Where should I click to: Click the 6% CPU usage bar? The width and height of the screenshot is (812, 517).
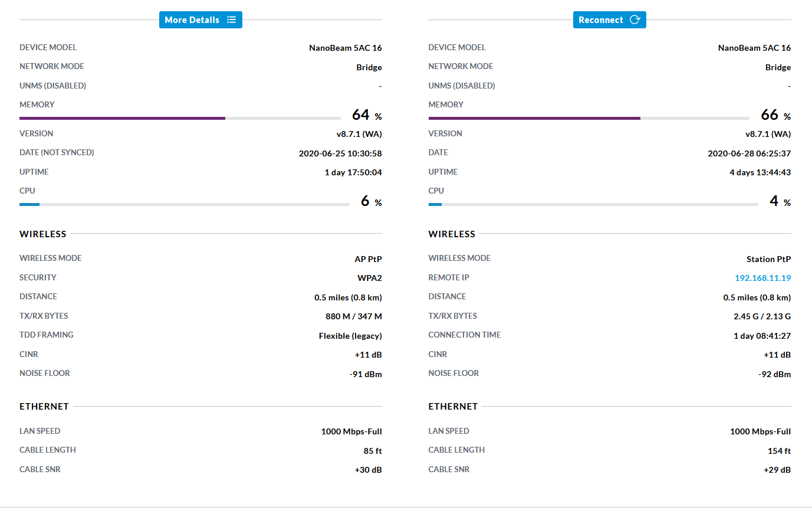click(184, 204)
